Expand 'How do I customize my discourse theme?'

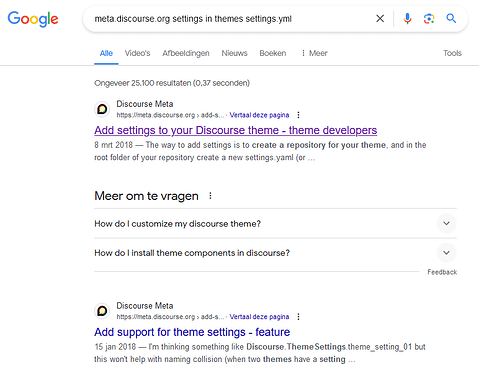(275, 224)
